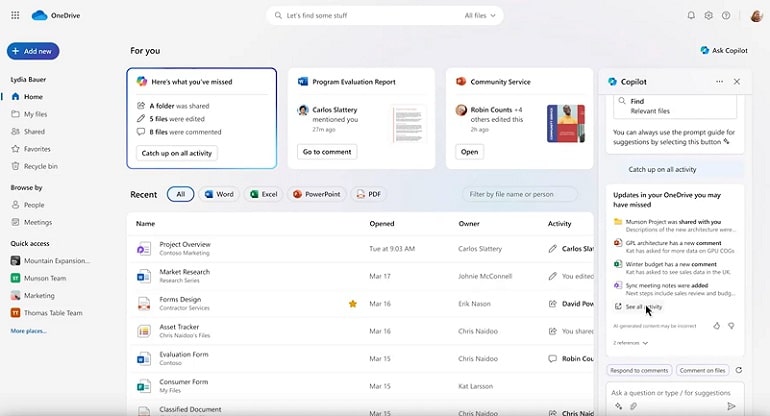Open the Project Overview file
Screen dimensions: 770x416
coord(185,244)
